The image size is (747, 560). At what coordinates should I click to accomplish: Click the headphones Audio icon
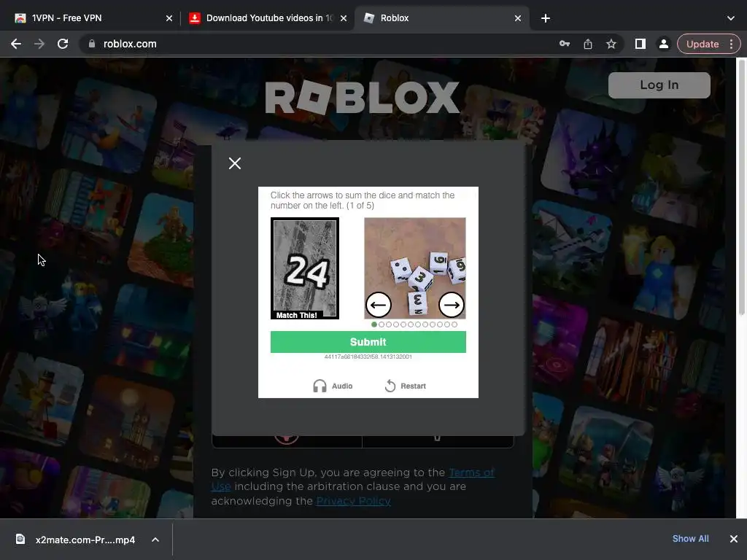320,386
